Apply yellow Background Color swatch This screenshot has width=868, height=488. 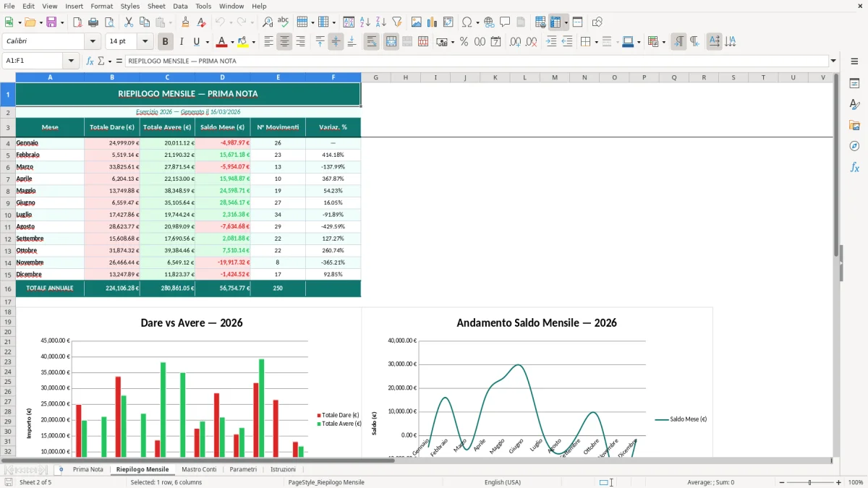pos(242,42)
